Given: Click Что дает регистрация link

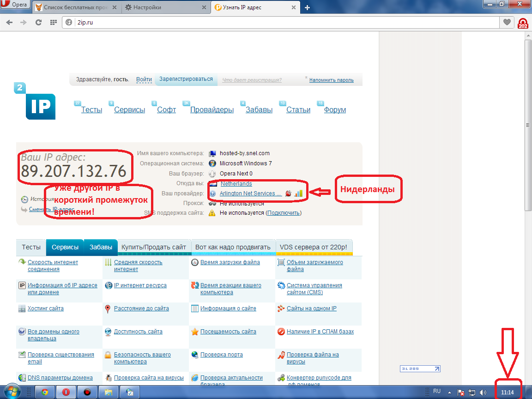Looking at the screenshot, I should click(x=252, y=80).
